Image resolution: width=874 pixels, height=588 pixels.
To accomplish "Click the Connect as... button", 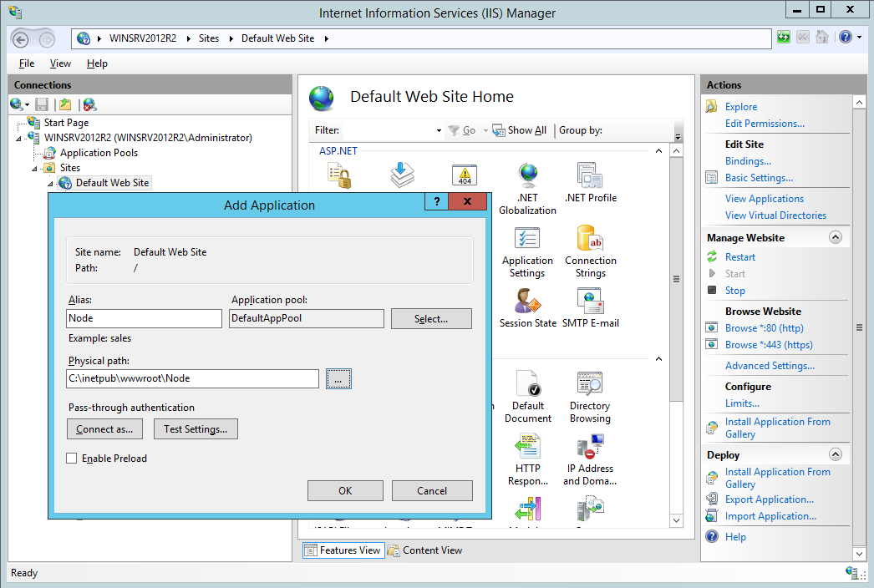I will point(104,429).
